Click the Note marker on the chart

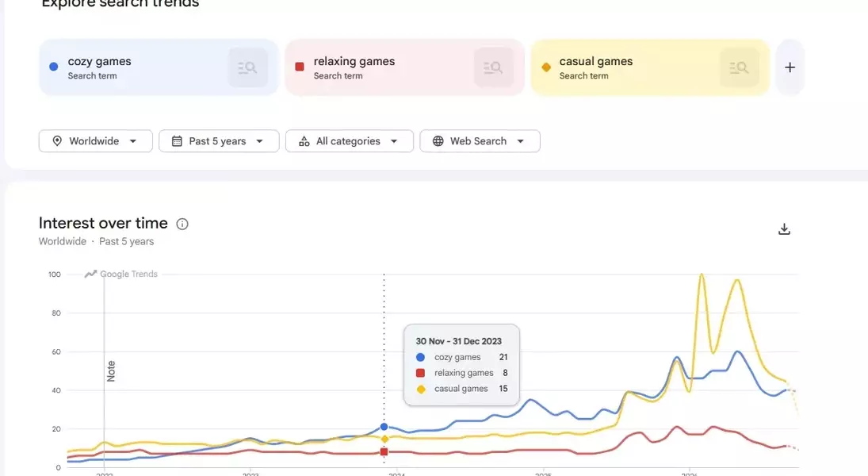pyautogui.click(x=111, y=370)
